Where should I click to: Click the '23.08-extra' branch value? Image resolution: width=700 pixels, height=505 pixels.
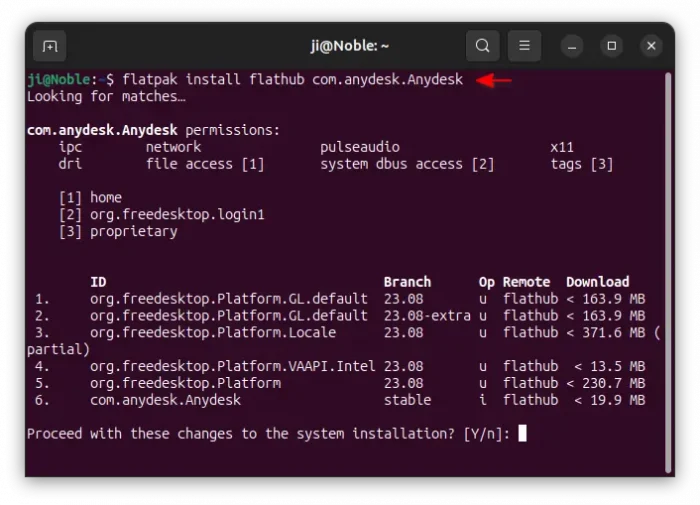click(x=427, y=316)
